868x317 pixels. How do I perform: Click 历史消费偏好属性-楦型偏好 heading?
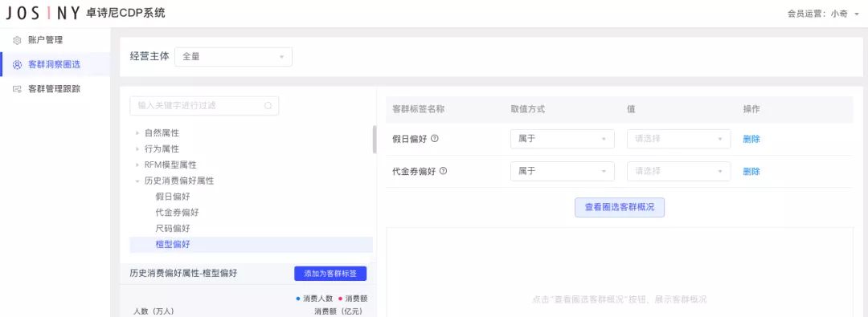(183, 274)
